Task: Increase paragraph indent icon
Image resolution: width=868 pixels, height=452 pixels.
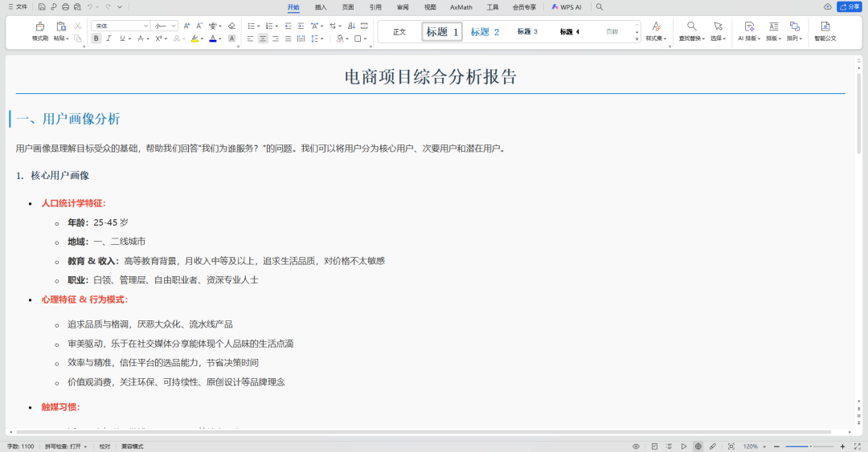Action: pyautogui.click(x=301, y=26)
